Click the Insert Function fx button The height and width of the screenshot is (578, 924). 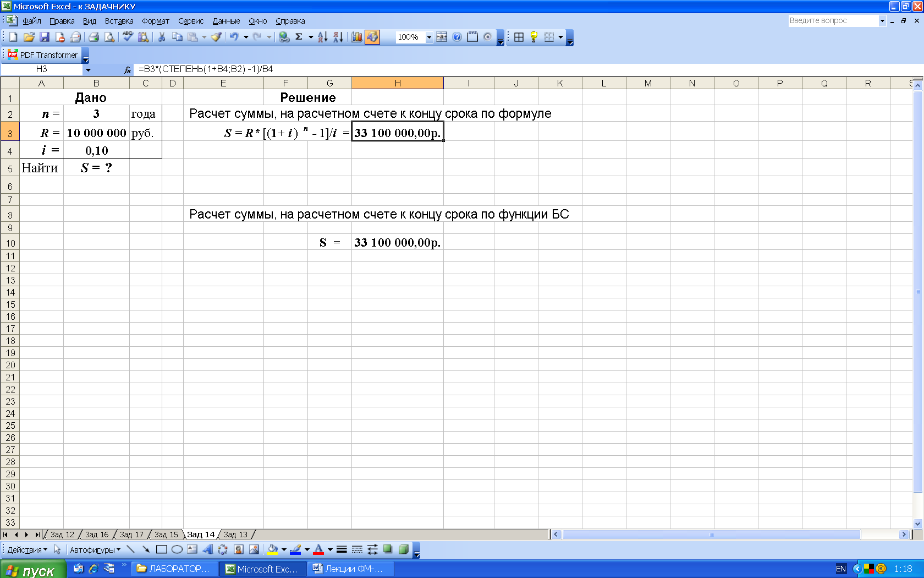pos(127,69)
